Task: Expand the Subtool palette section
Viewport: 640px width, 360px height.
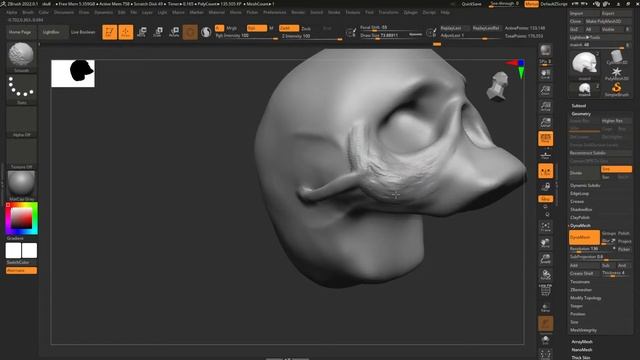Action: click(x=578, y=106)
